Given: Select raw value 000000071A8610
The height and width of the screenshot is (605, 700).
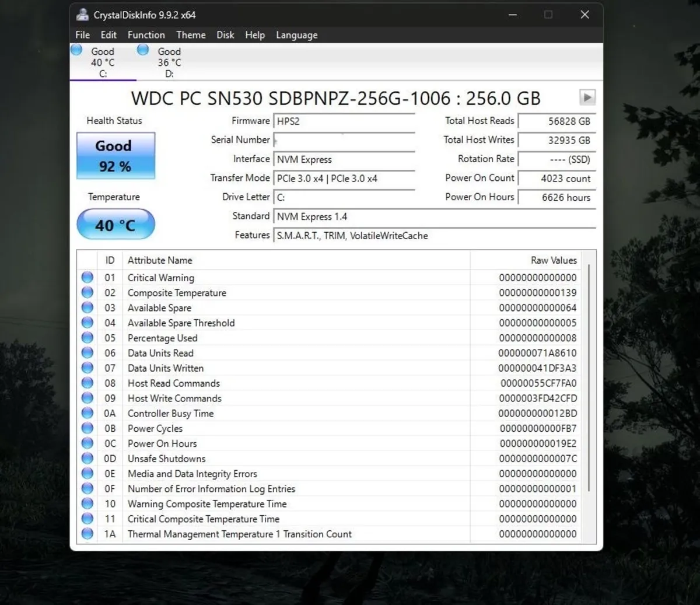Looking at the screenshot, I should point(537,353).
